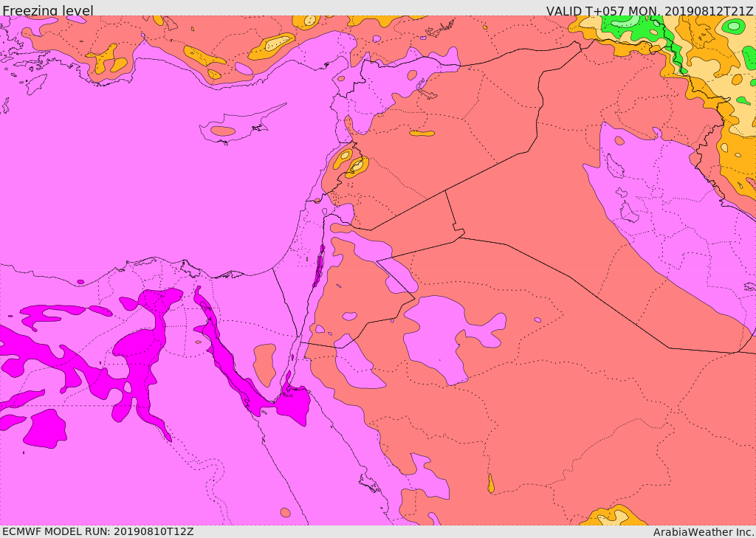Click the 'Freezing level' title text
The width and height of the screenshot is (756, 538).
(x=48, y=10)
